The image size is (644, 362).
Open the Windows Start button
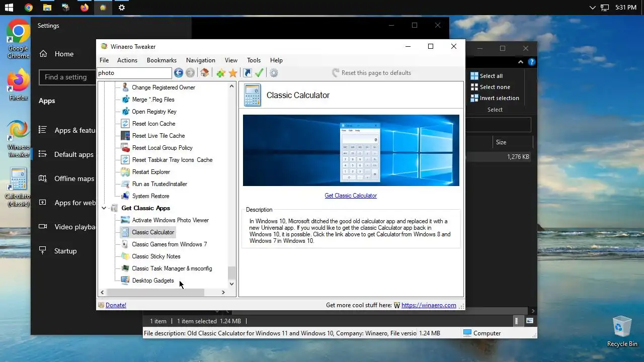coord(9,8)
